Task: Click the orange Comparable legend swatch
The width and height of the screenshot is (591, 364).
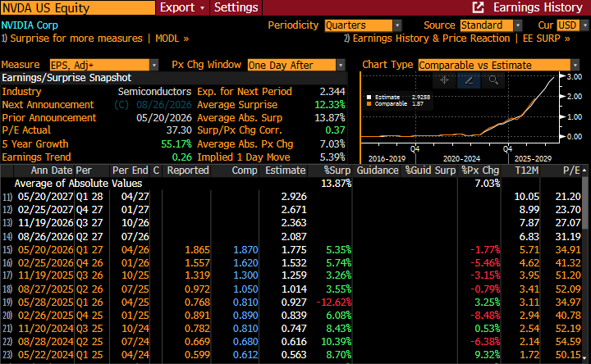Action: (x=369, y=104)
